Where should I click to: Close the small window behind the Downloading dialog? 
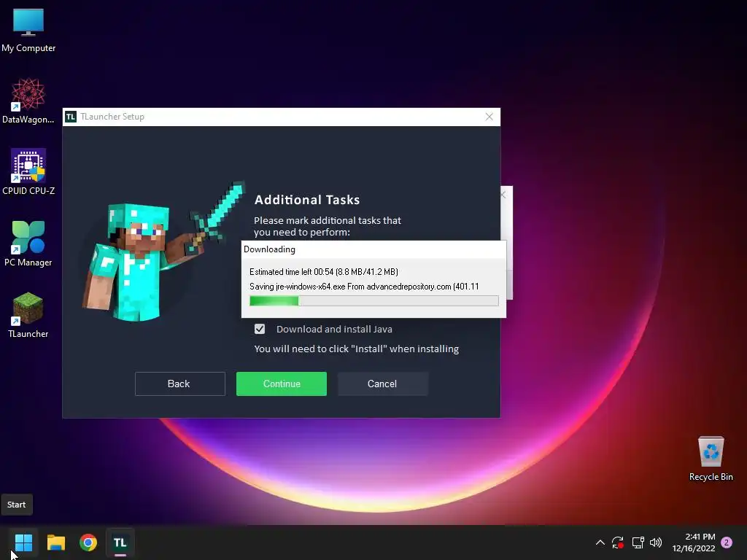(x=503, y=194)
